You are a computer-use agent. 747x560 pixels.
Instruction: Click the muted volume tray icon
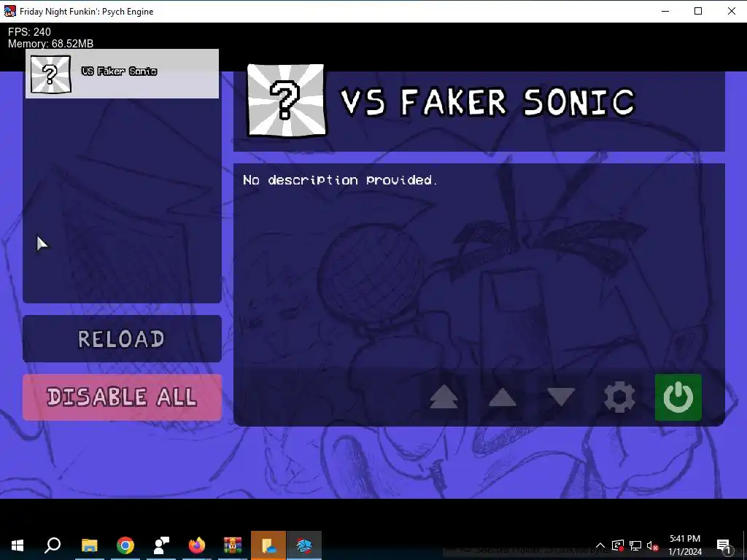[653, 545]
